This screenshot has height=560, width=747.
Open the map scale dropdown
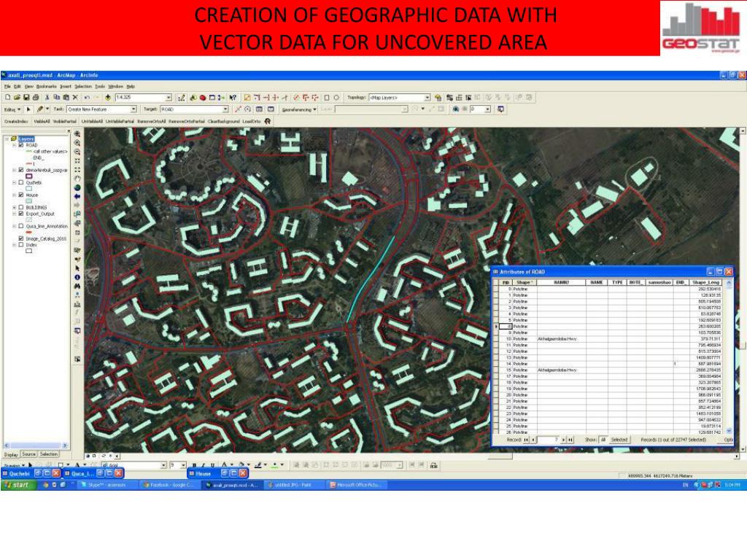coord(169,97)
